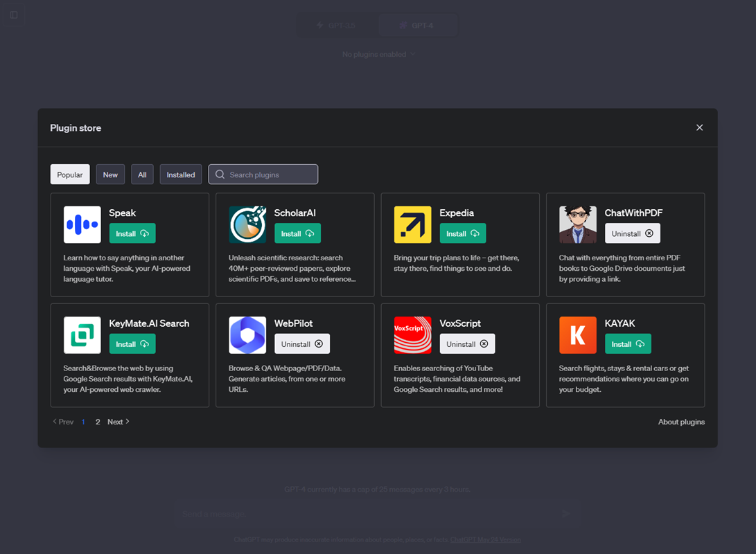Jump to page 2 in pagination
This screenshot has height=554, width=756.
point(98,422)
